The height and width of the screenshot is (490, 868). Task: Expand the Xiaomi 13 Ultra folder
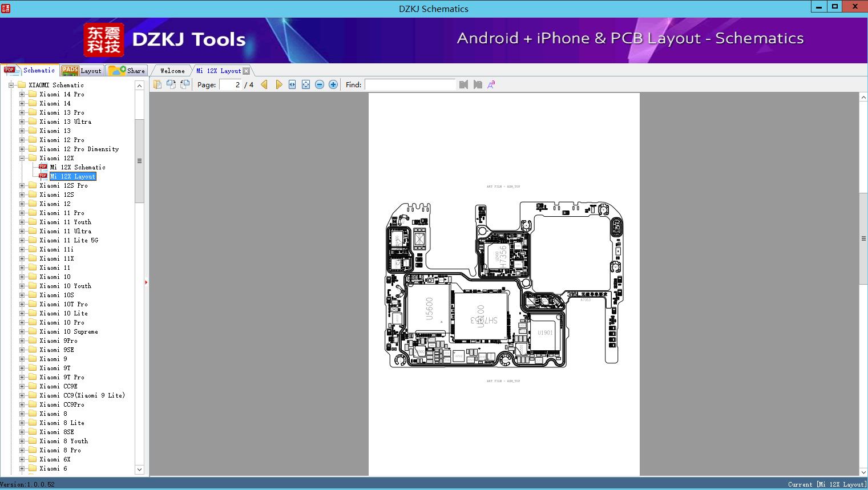22,122
